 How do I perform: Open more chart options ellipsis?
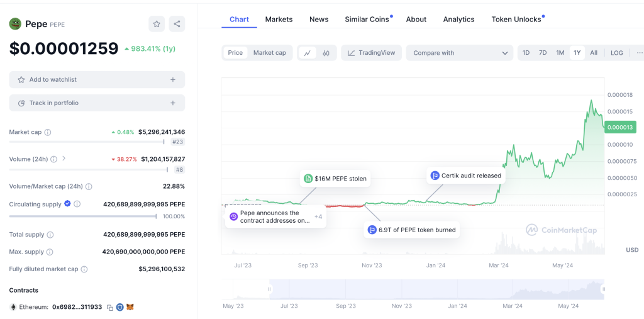pos(639,53)
